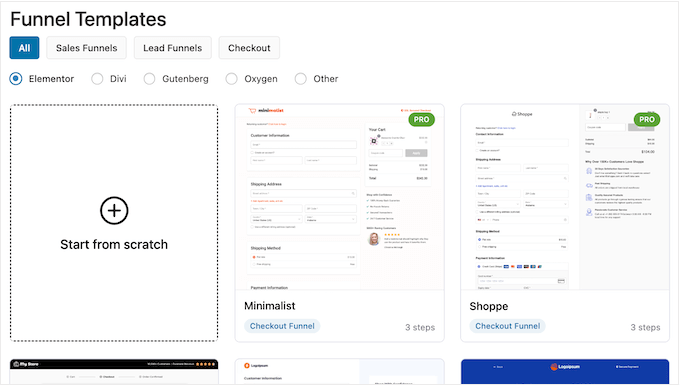Click the Start from scratch card

click(x=114, y=223)
